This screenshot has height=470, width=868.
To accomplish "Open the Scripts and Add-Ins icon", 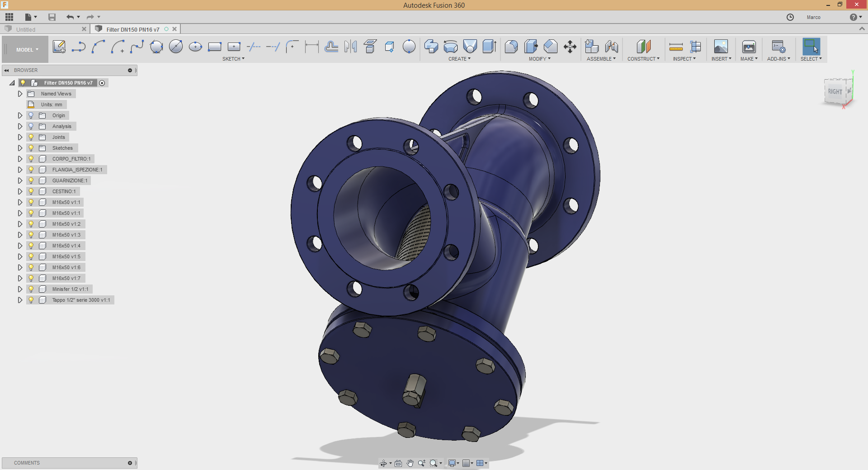I will (x=778, y=47).
